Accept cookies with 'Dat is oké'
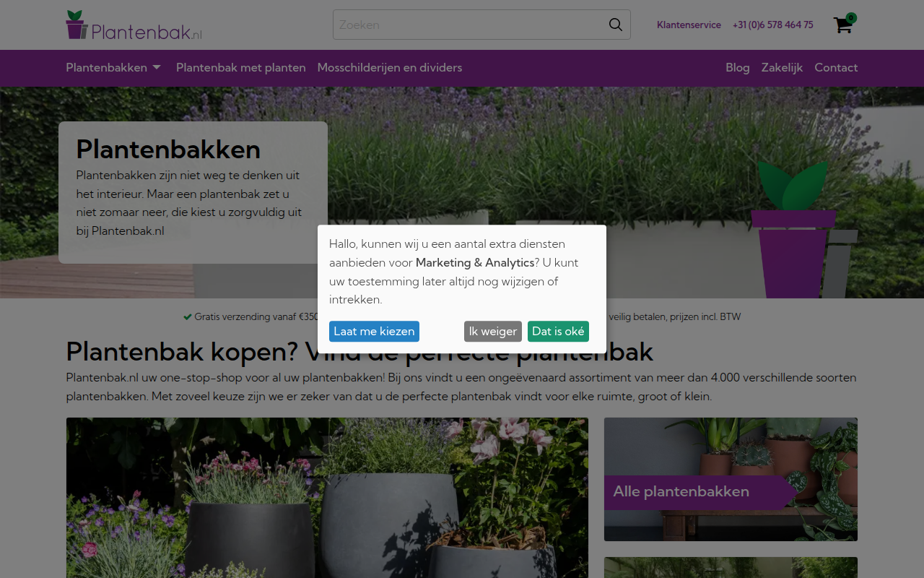This screenshot has height=578, width=924. [x=558, y=331]
